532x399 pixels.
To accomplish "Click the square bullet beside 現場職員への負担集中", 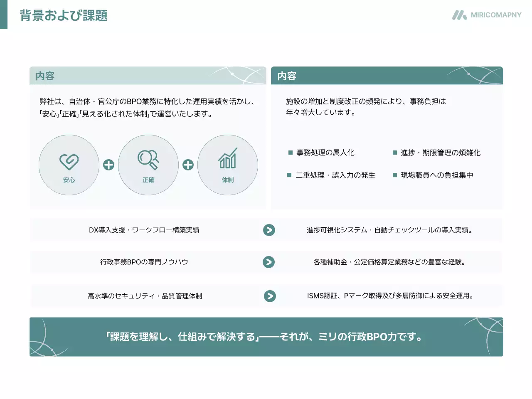I will coord(394,175).
